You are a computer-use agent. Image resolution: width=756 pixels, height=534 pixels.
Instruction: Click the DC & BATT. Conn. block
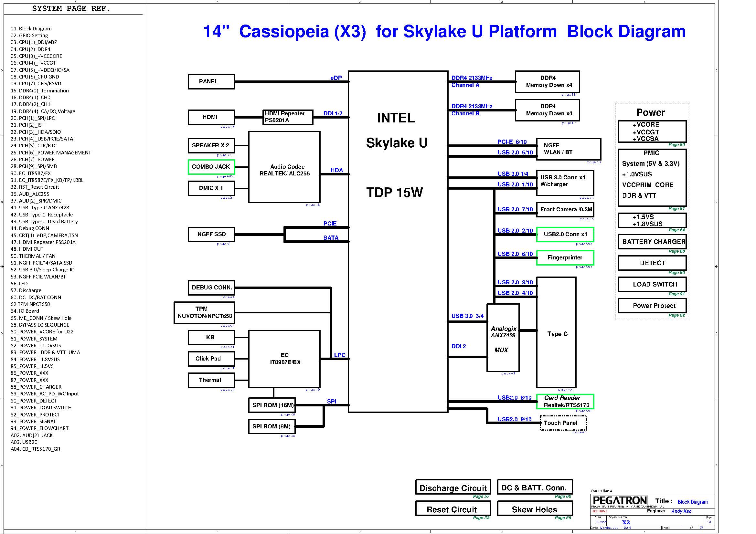535,487
